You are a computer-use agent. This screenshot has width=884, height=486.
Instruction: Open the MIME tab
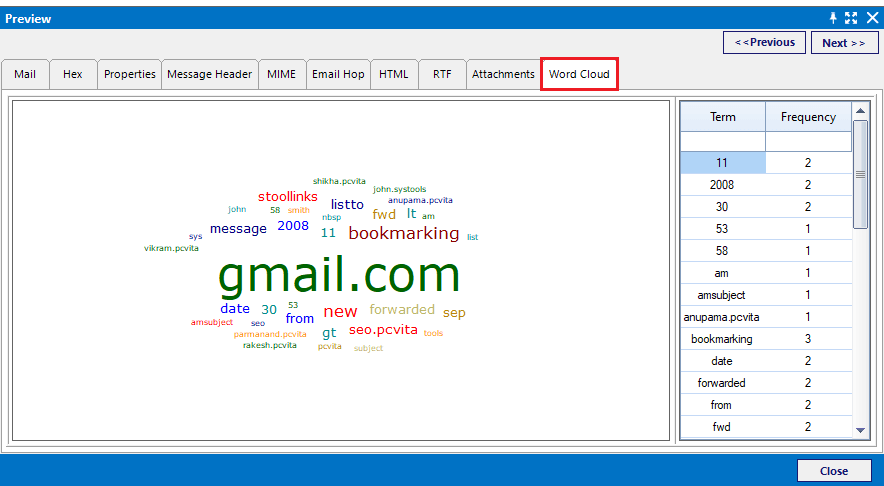(x=282, y=74)
